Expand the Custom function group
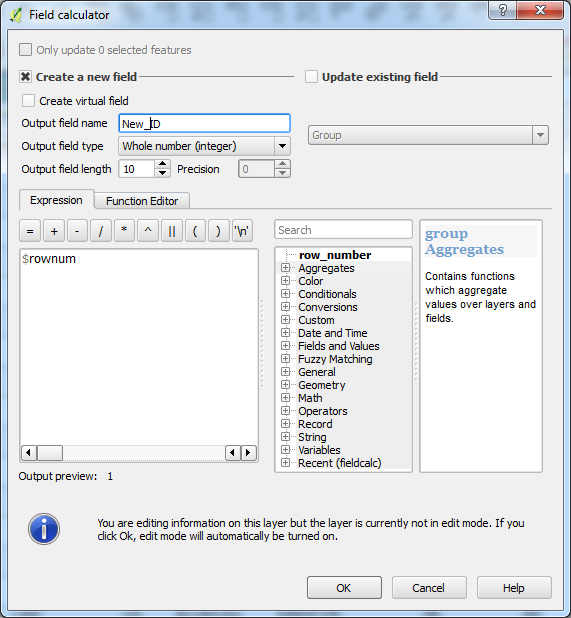Screen dimensions: 571x618 coord(285,320)
